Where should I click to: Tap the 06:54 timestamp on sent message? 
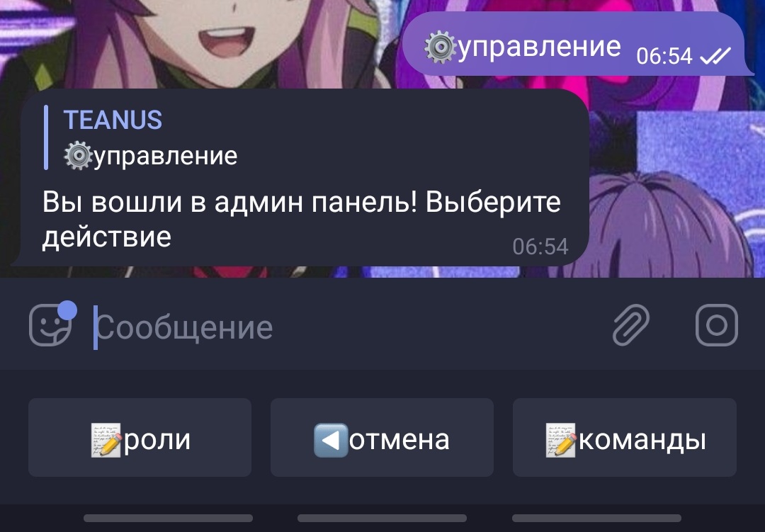pos(664,56)
